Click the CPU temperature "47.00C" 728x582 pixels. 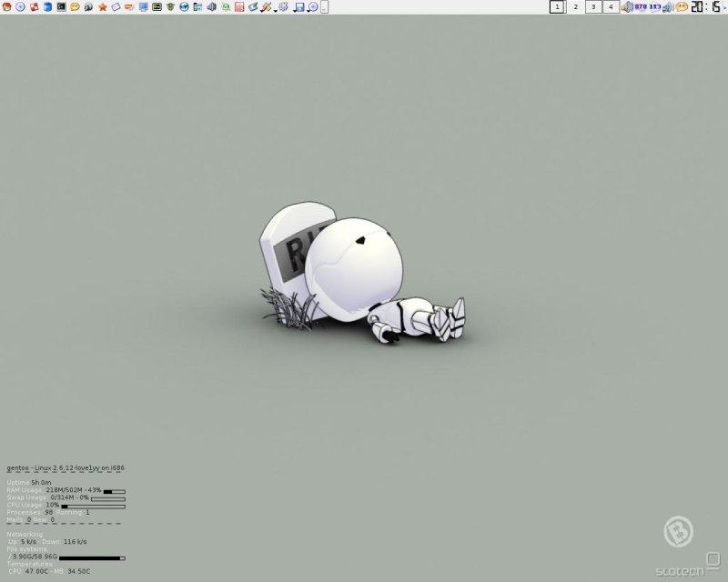click(36, 571)
